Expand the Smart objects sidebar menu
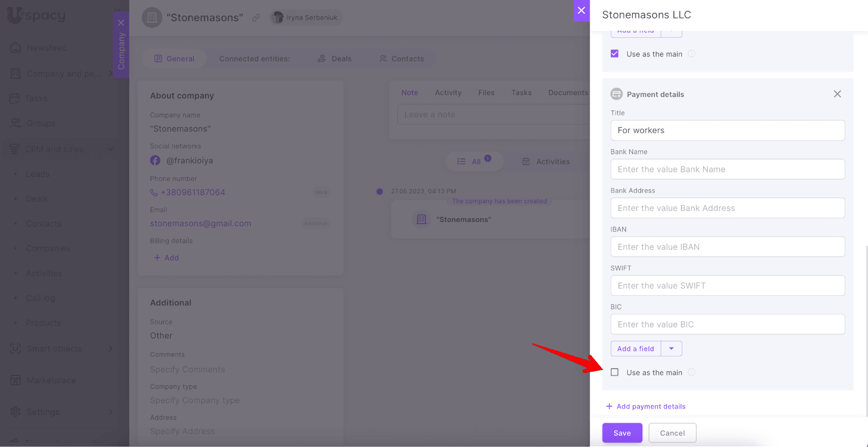 [x=111, y=349]
